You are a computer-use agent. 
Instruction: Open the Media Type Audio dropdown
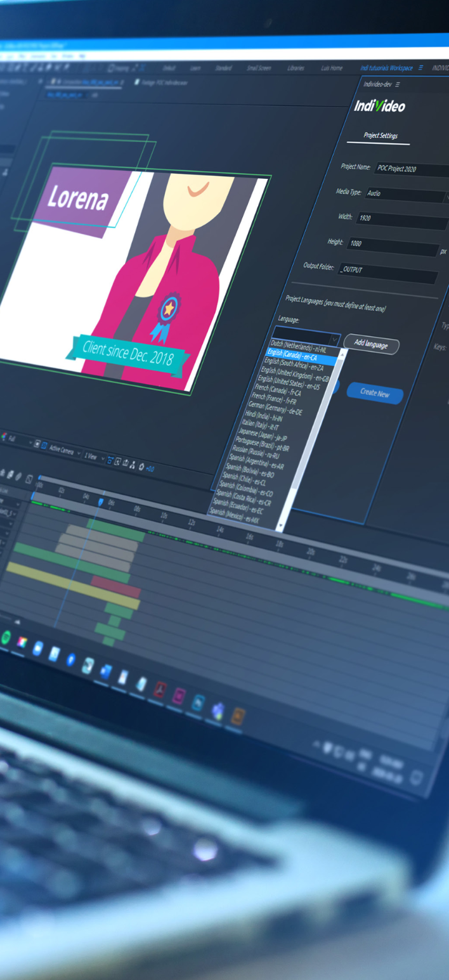coord(406,195)
